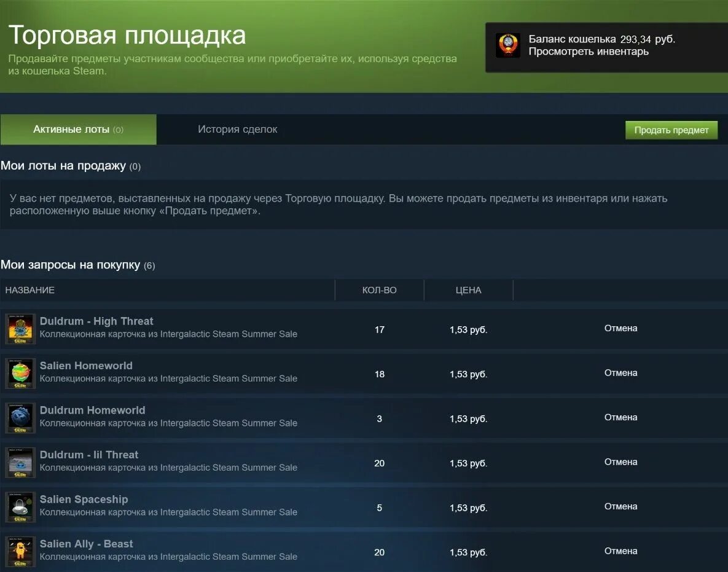Screen dimensions: 728x572
Task: Cancel the Salien Spaceship buy order
Action: pyautogui.click(x=620, y=506)
